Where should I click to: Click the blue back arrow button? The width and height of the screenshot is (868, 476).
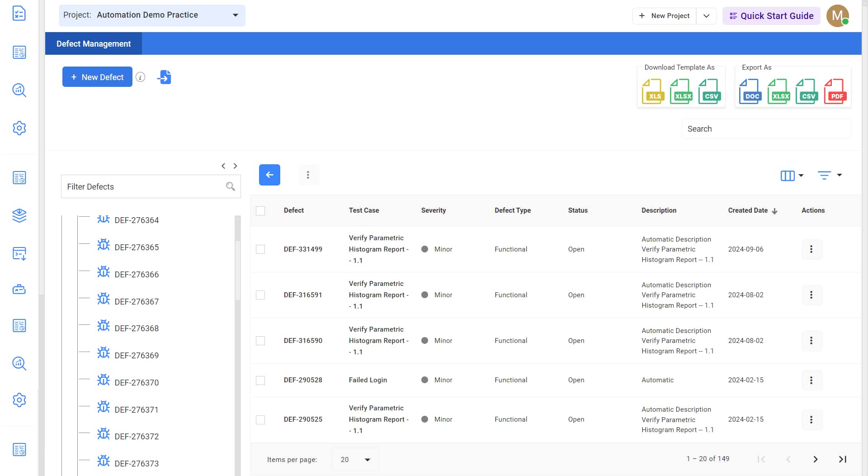point(269,175)
